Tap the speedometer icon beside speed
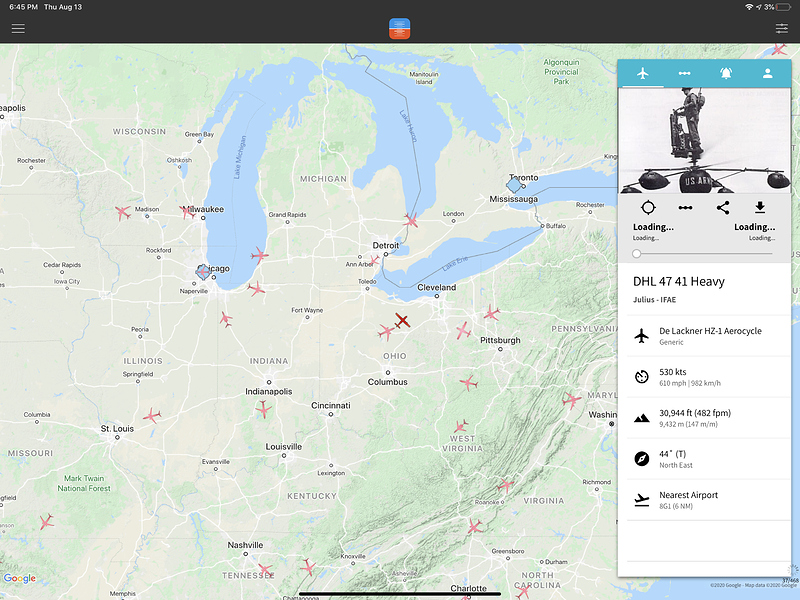 (642, 377)
